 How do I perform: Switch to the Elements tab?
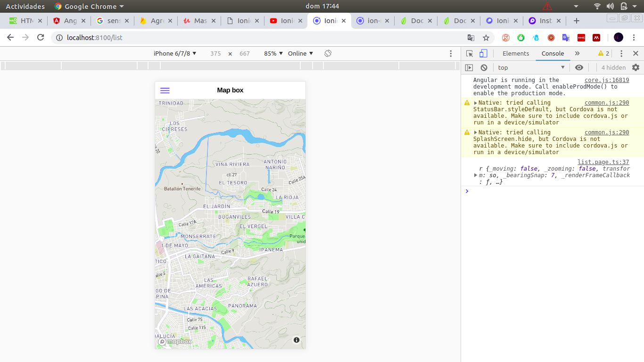(x=515, y=53)
